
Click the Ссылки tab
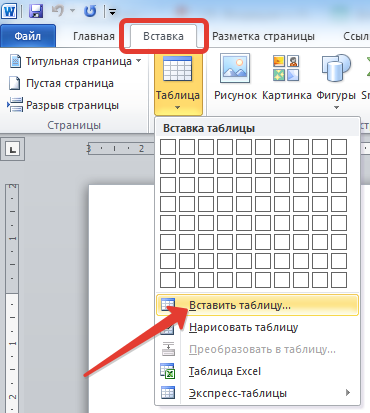[356, 36]
